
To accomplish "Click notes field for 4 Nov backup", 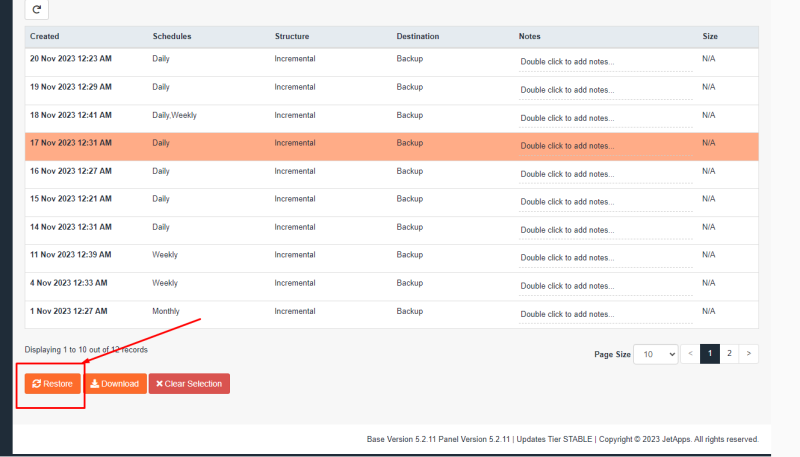I will click(x=605, y=286).
